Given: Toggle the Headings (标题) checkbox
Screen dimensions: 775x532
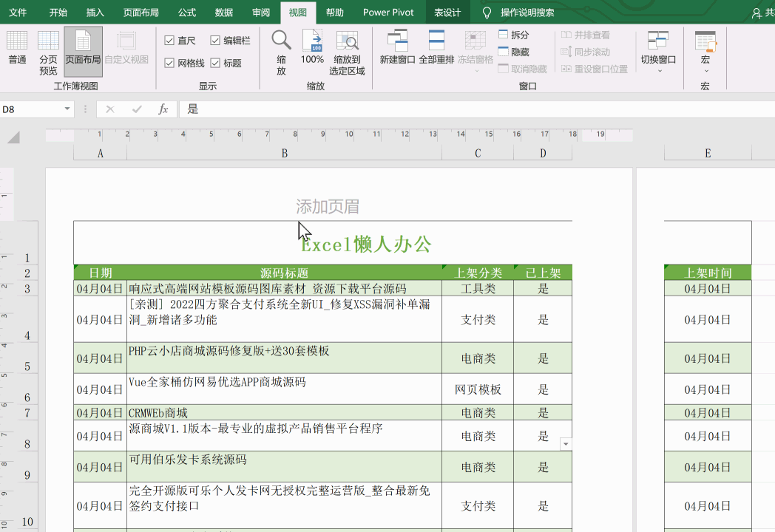Looking at the screenshot, I should click(215, 63).
